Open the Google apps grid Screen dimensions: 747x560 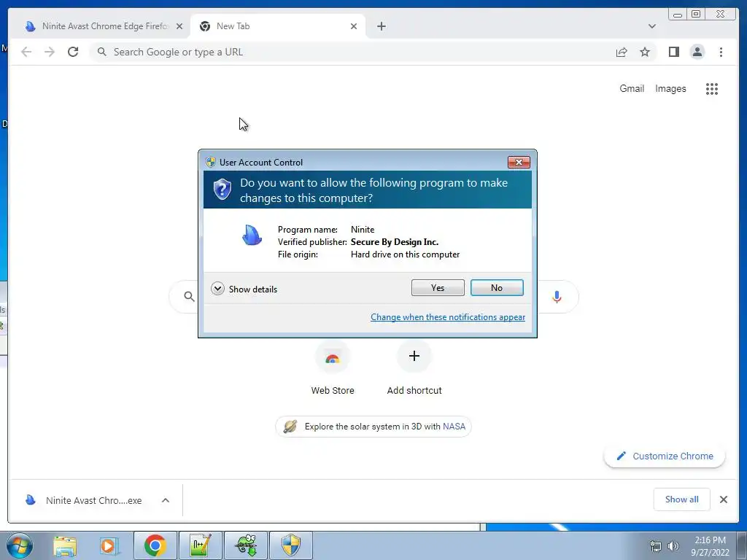point(712,88)
